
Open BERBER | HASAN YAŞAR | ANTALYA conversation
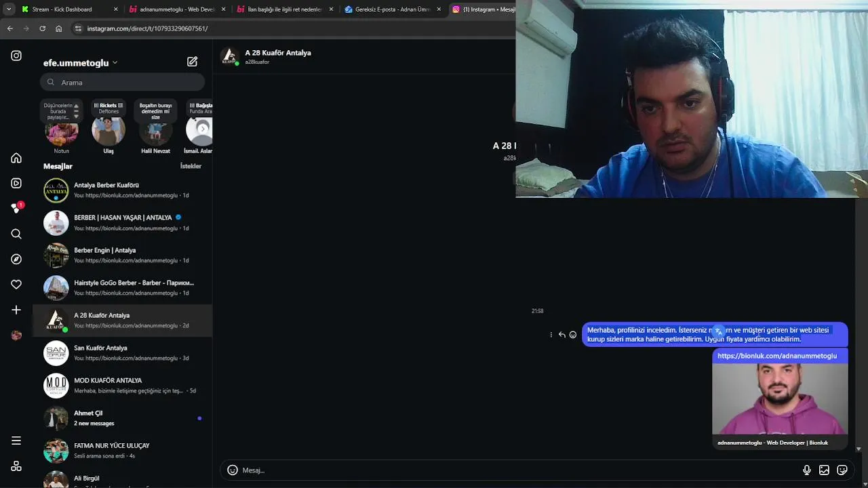point(123,222)
